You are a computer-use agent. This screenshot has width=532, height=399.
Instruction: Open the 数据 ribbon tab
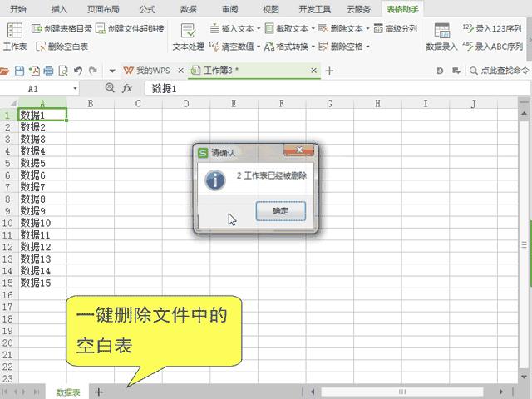(x=189, y=9)
